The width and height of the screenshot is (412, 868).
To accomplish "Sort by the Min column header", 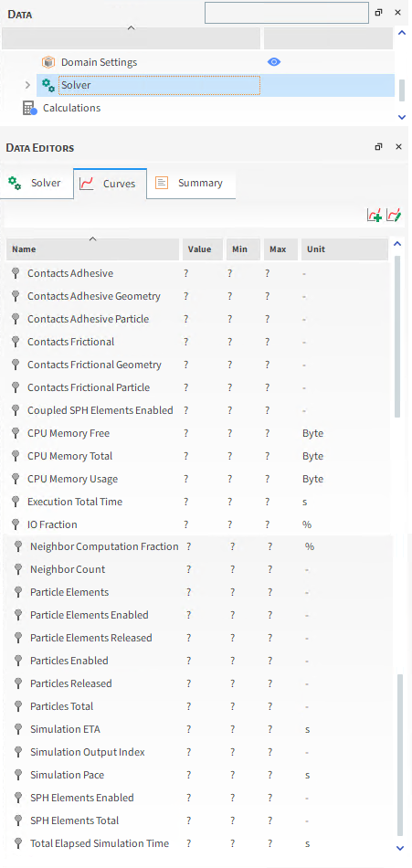I will pos(243,249).
